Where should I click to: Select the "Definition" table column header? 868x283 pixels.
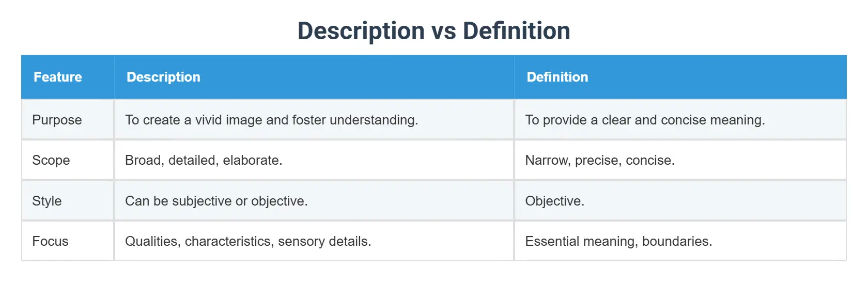557,77
